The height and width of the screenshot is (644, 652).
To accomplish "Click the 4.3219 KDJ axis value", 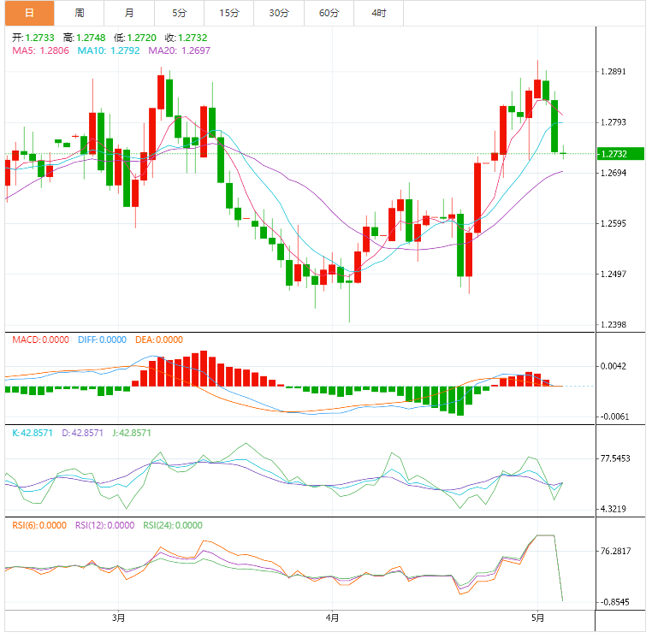I will click(x=613, y=509).
